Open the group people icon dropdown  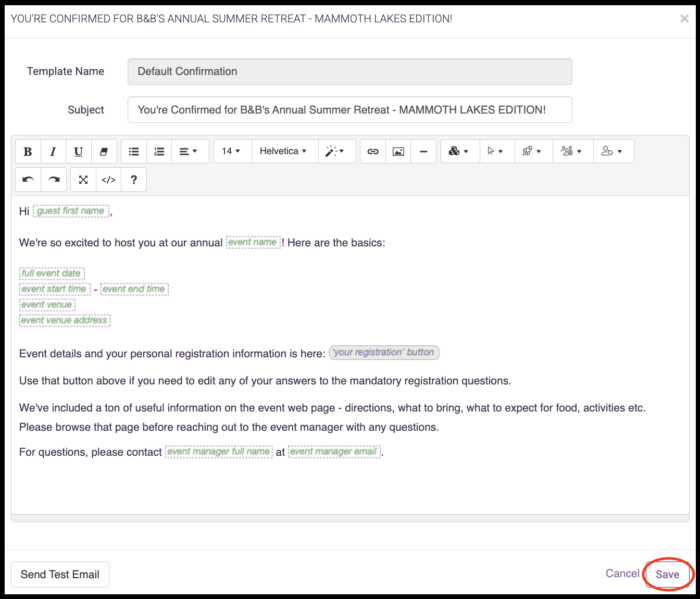click(x=573, y=152)
